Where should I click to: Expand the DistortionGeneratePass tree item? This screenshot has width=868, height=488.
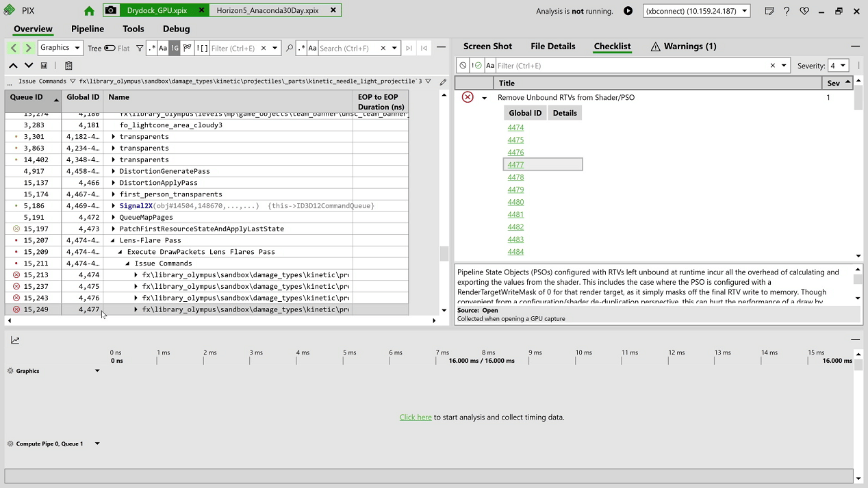point(114,171)
